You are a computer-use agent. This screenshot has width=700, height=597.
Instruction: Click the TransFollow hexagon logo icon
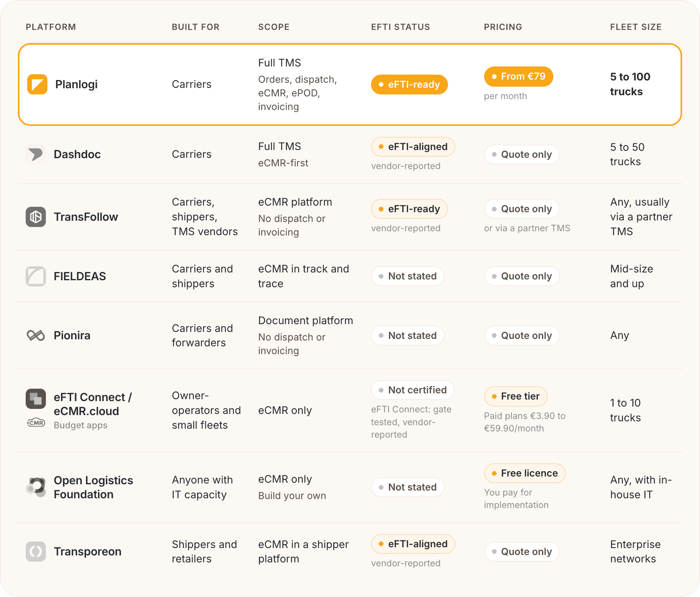(x=36, y=217)
